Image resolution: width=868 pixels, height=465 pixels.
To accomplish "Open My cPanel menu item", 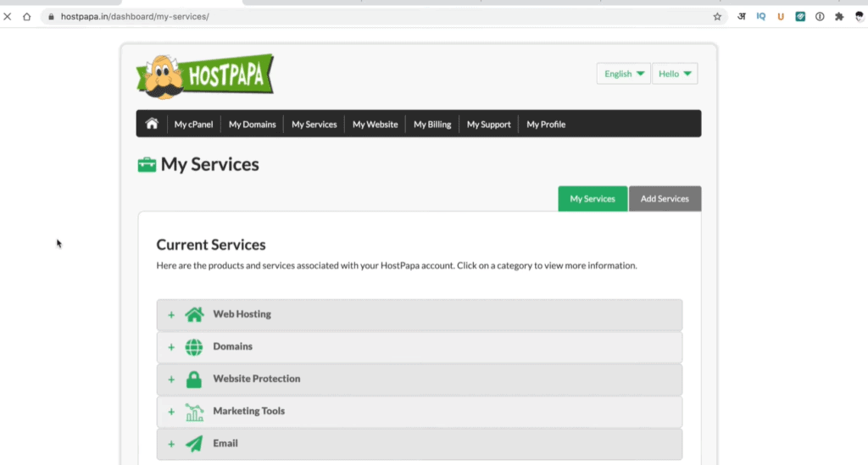I will click(194, 125).
